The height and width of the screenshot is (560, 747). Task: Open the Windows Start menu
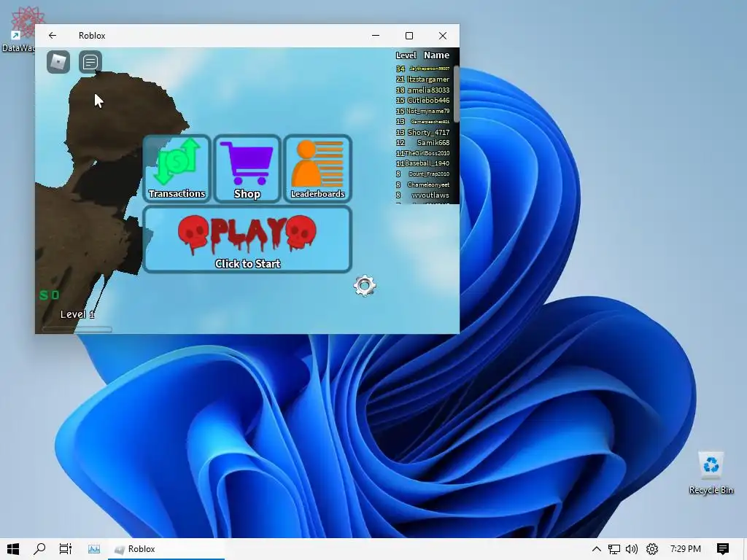(x=13, y=549)
